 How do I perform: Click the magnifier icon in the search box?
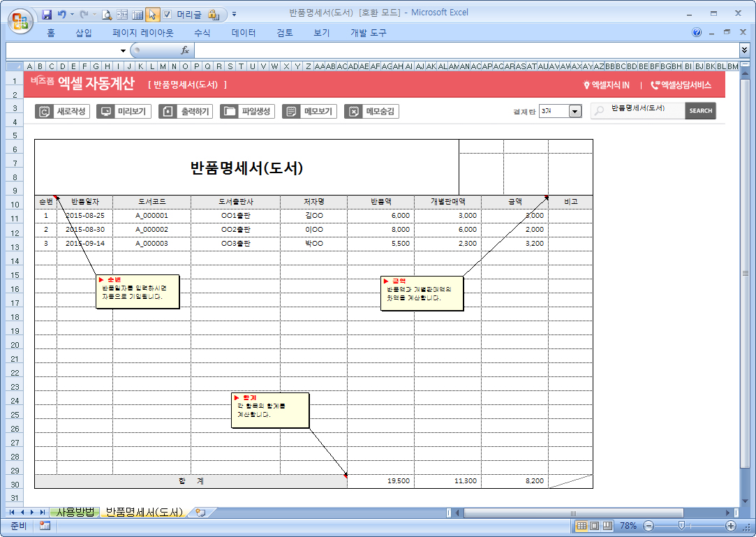point(599,110)
